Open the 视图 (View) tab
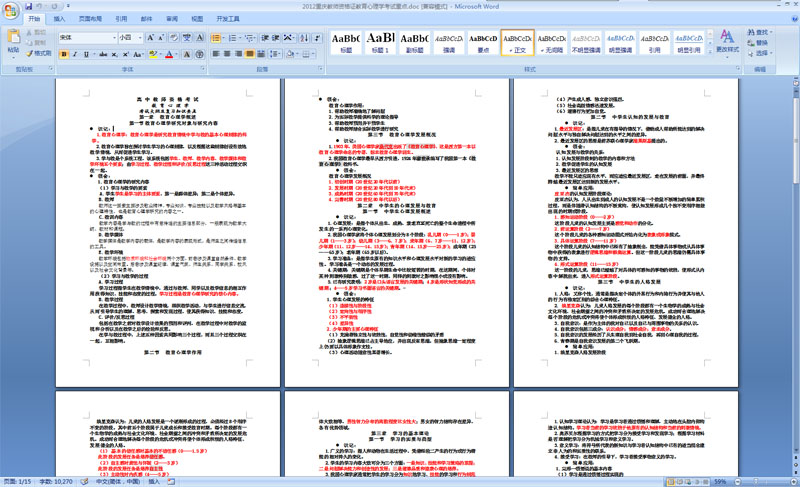This screenshot has width=800, height=487. 197,19
